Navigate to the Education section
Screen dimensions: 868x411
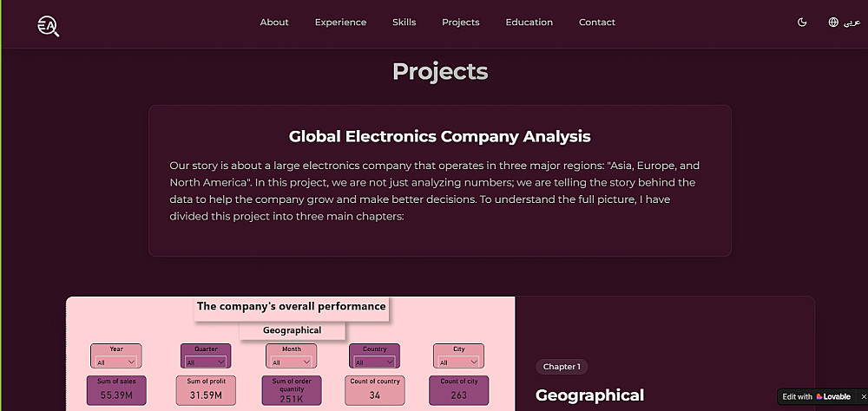pyautogui.click(x=529, y=23)
